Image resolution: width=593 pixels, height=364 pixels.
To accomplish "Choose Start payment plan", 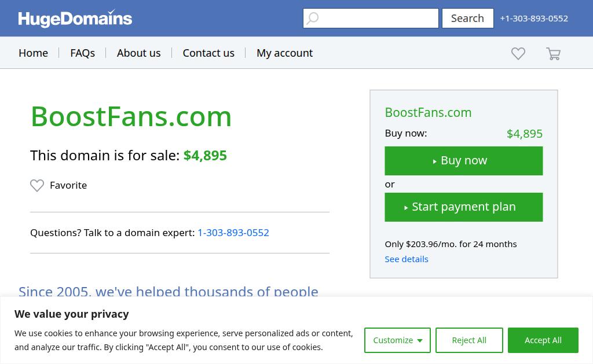I will (x=463, y=207).
